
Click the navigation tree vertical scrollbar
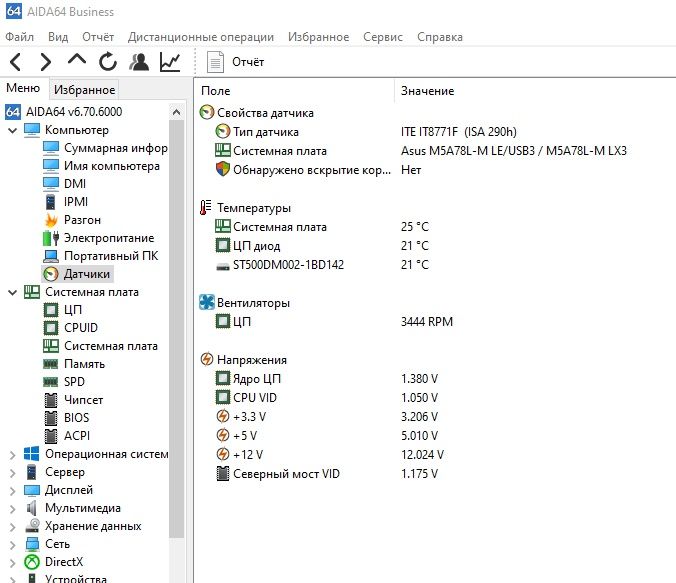pos(176,328)
